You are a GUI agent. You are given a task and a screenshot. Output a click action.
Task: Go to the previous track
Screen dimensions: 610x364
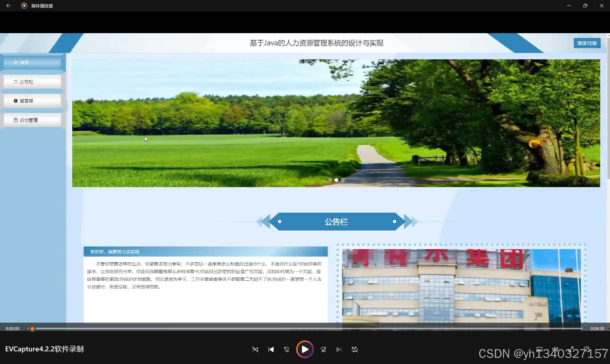point(271,349)
